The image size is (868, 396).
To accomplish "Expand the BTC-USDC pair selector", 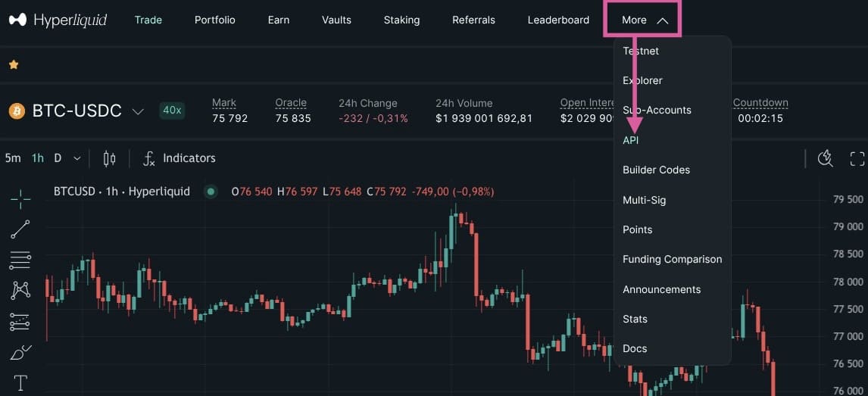I will click(138, 112).
